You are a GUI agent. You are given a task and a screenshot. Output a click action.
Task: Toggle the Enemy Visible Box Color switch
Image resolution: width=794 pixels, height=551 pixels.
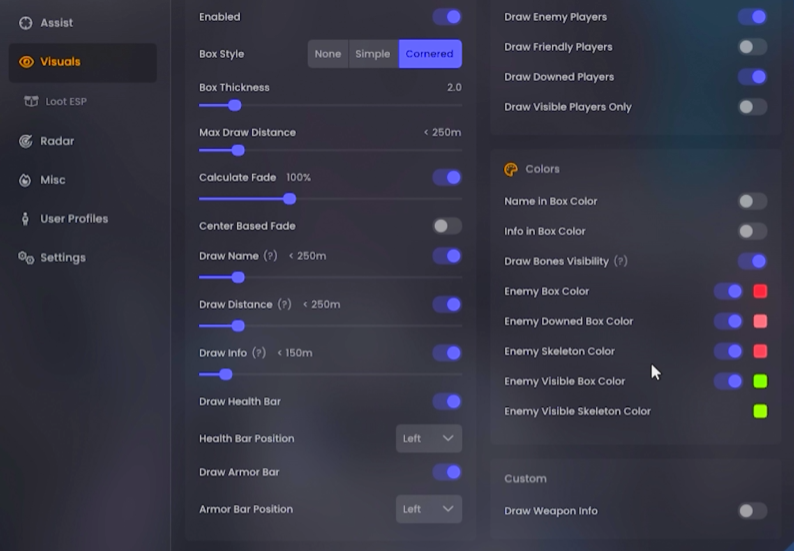coord(728,381)
